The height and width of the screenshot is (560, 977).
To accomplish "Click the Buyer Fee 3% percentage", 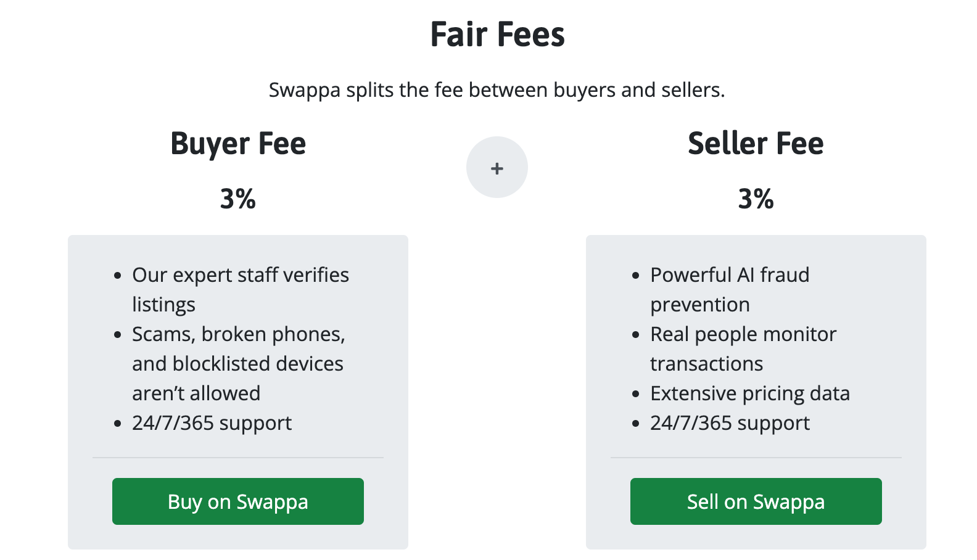I will (238, 199).
